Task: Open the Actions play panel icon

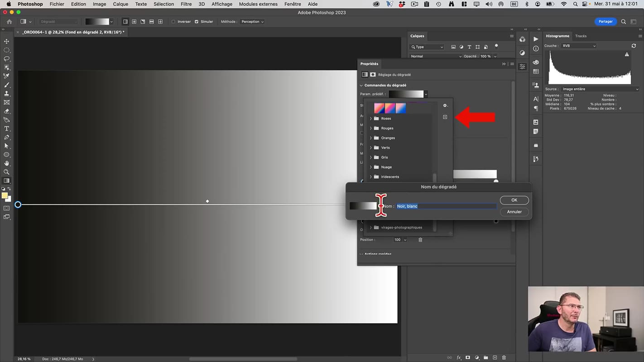Action: point(536,39)
